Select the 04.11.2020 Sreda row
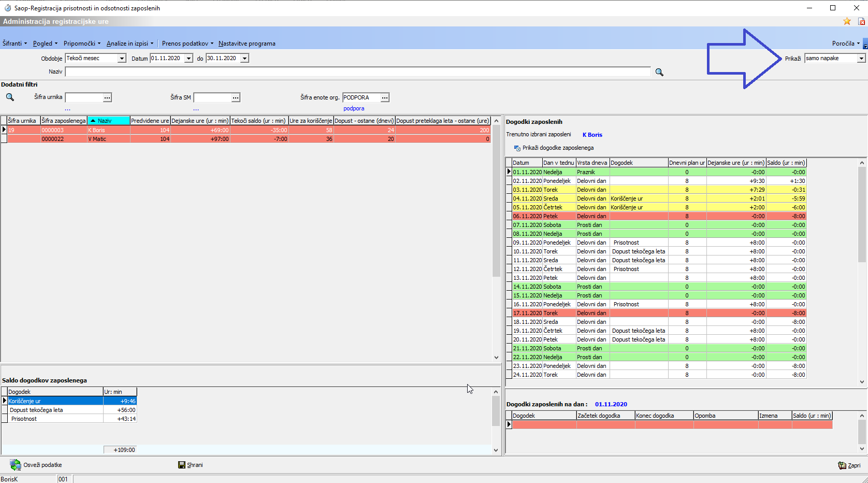The image size is (868, 483). coord(659,198)
